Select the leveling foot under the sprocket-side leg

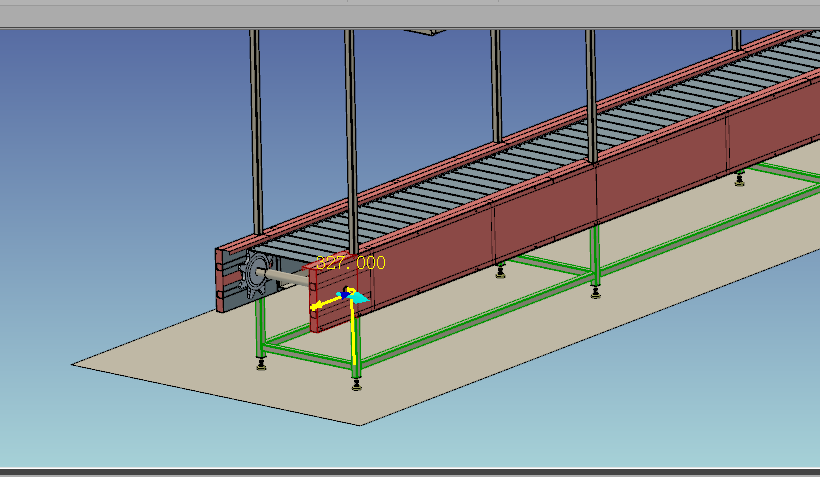click(261, 364)
